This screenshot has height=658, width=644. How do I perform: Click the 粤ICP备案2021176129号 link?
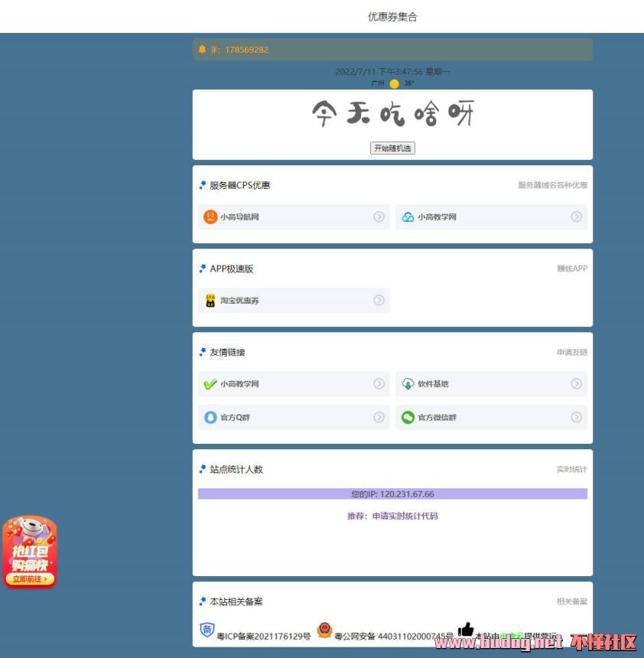point(263,637)
